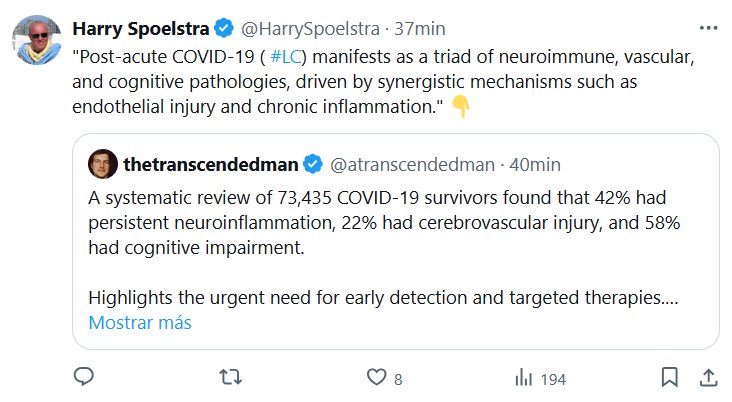Open thetranscendedman display name in quote
The image size is (732, 402).
pos(209,163)
